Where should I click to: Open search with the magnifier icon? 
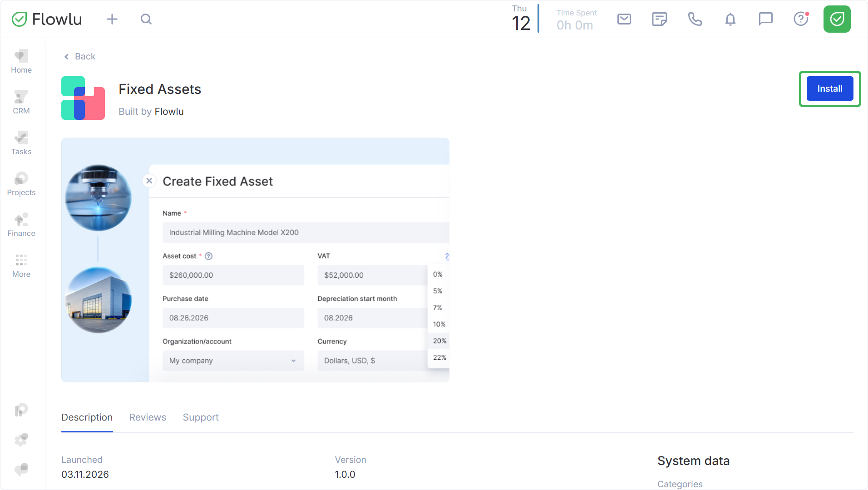tap(146, 19)
